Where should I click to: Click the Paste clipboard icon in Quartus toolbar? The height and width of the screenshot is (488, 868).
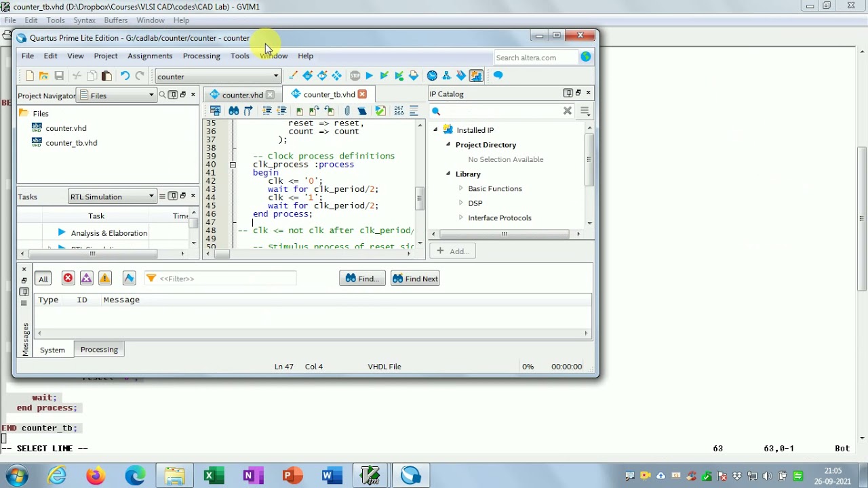pyautogui.click(x=106, y=76)
